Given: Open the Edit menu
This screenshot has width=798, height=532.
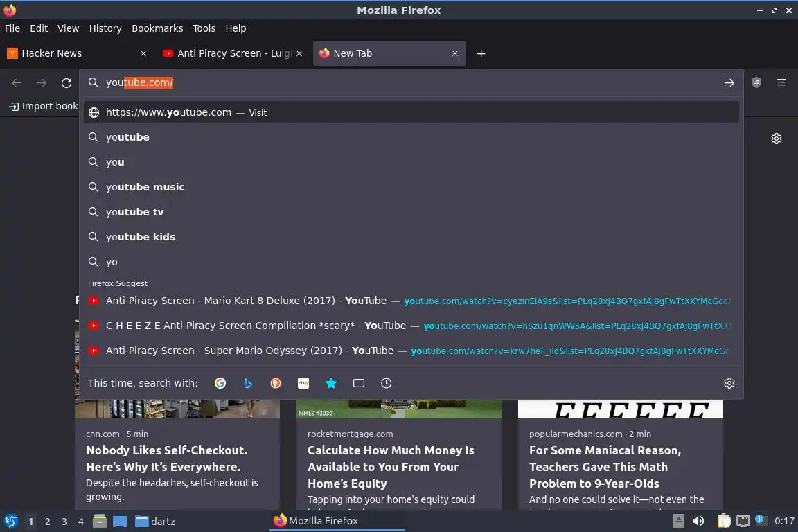Looking at the screenshot, I should pyautogui.click(x=39, y=28).
